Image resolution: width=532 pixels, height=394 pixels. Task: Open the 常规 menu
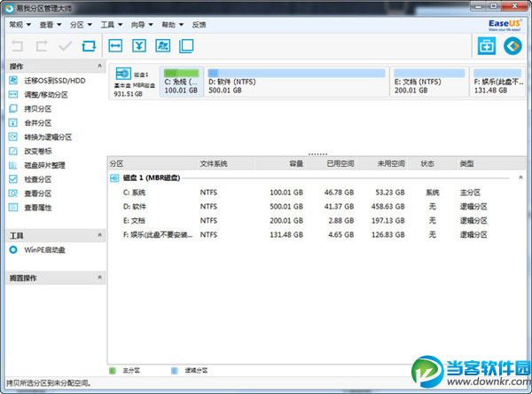click(20, 25)
